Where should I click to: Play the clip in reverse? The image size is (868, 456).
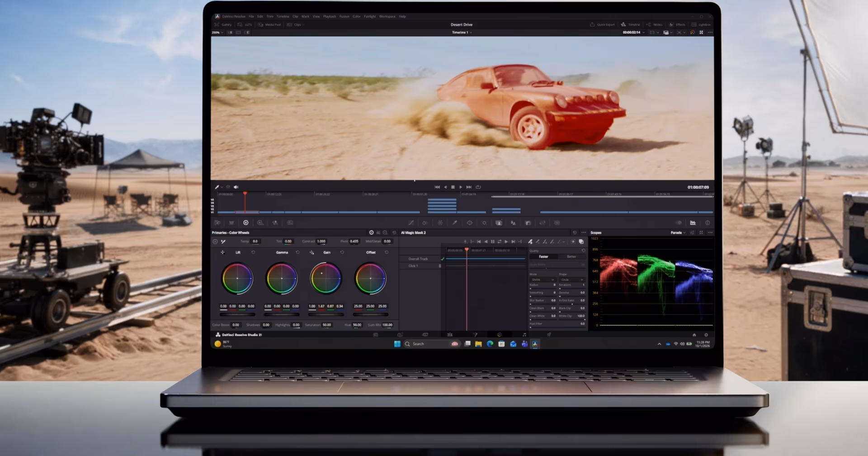click(445, 187)
